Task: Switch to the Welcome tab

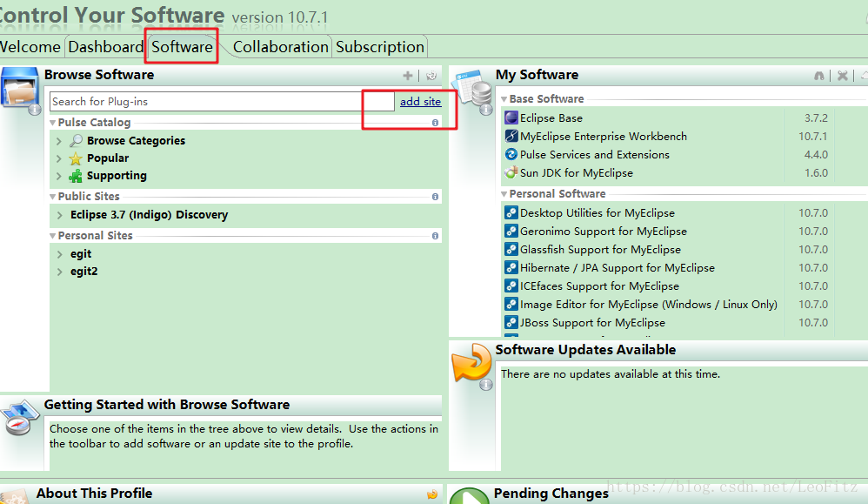Action: pos(30,47)
